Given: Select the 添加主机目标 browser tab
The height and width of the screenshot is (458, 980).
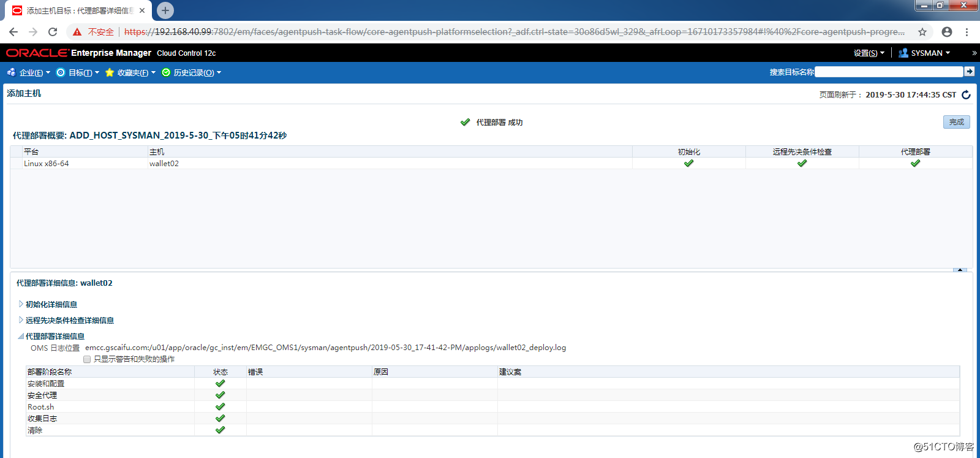Looking at the screenshot, I should (78, 10).
